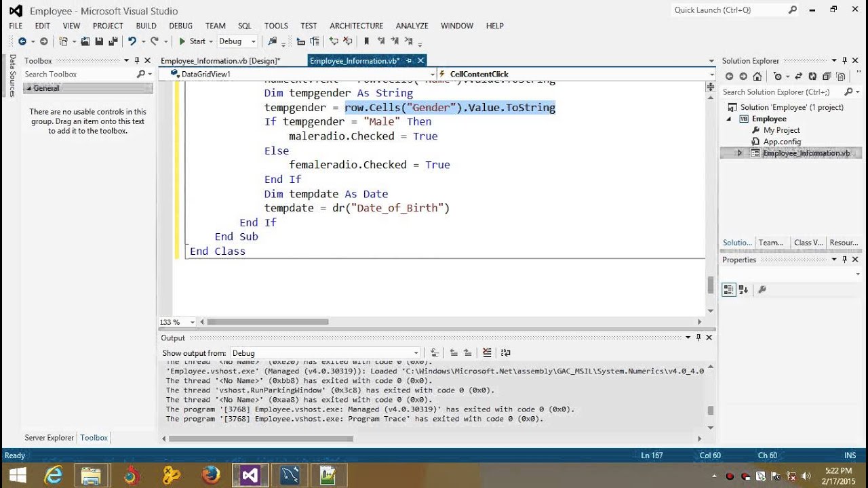Click the Navigate Backward toolbar arrow
The height and width of the screenshot is (488, 868).
[x=22, y=41]
